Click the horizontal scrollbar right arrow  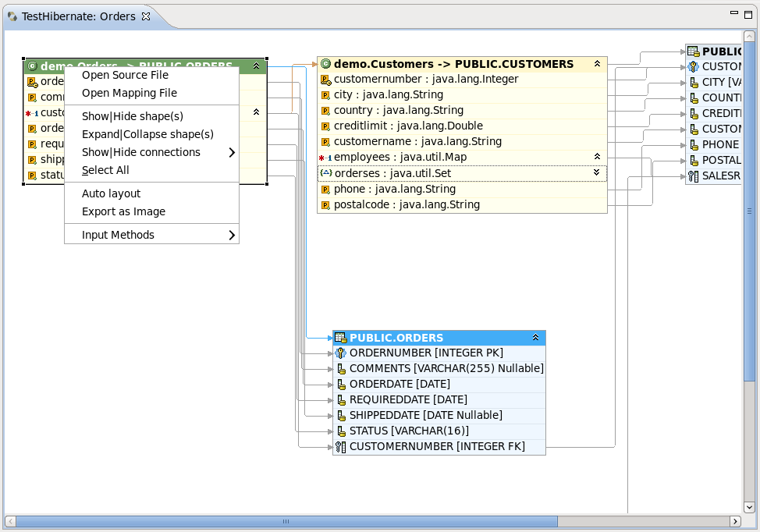[x=737, y=521]
